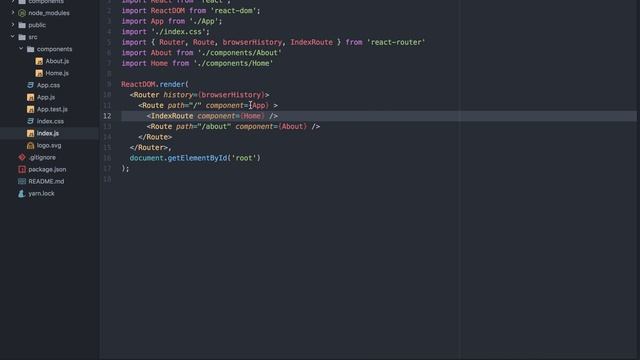Click the Home.js JavaScript file icon

point(39,73)
